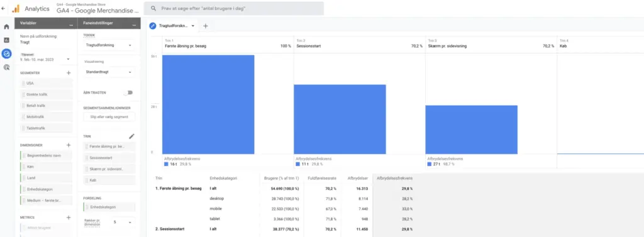Image resolution: width=644 pixels, height=237 pixels.
Task: Edit funnel steps with pencil icon
Action: pyautogui.click(x=131, y=136)
